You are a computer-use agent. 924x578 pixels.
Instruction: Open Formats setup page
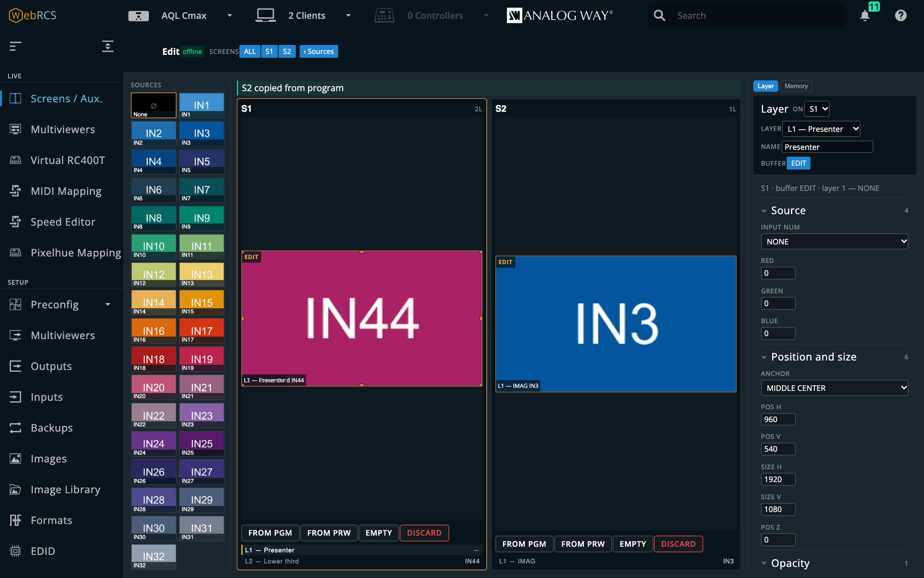(62, 520)
